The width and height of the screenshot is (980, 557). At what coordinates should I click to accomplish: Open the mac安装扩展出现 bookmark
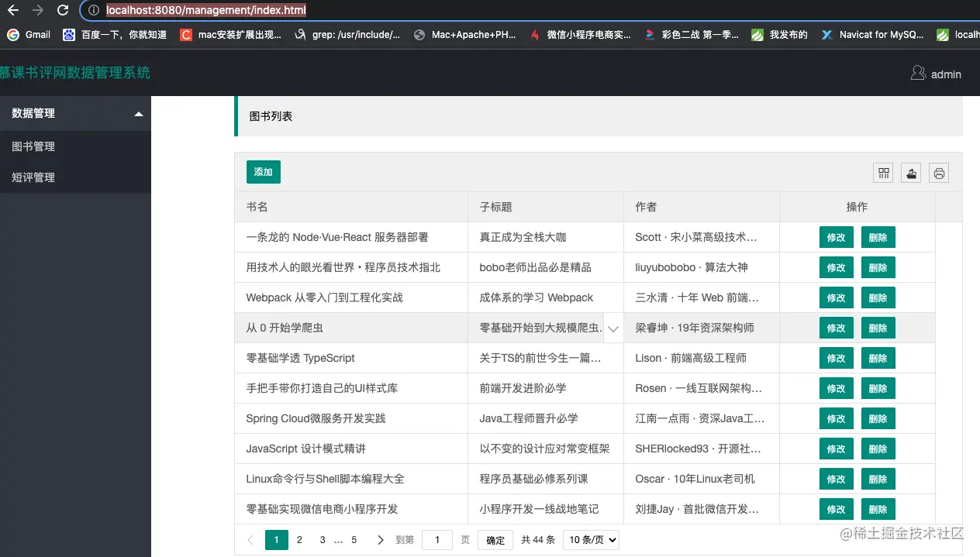230,35
